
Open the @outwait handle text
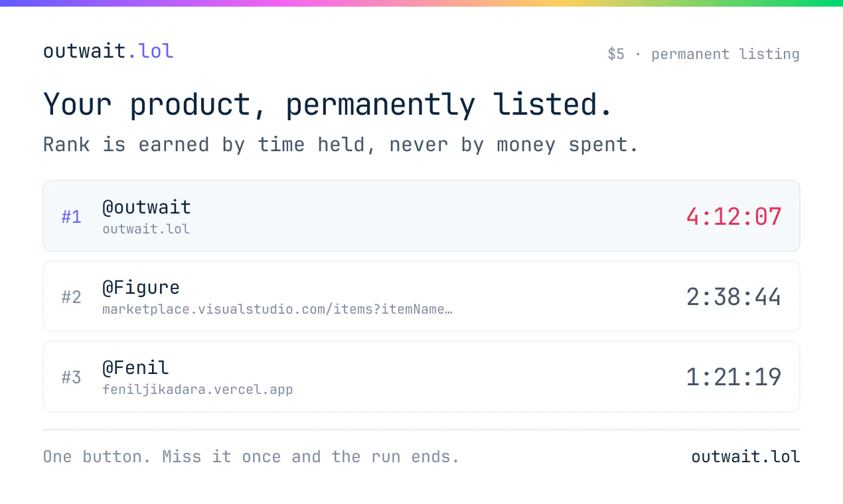pos(147,207)
